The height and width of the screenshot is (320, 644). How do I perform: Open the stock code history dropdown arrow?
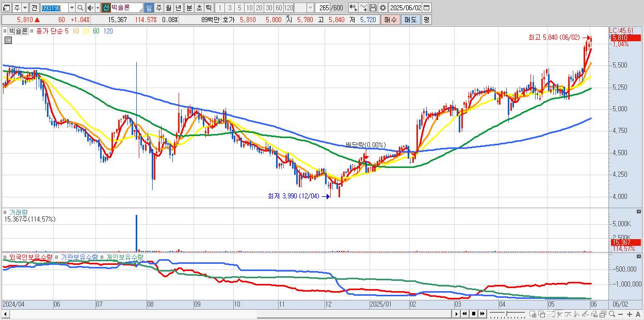tap(72, 8)
